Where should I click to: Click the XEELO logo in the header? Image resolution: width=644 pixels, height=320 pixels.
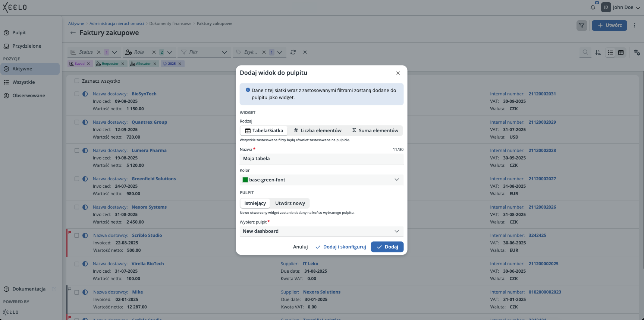pyautogui.click(x=15, y=7)
